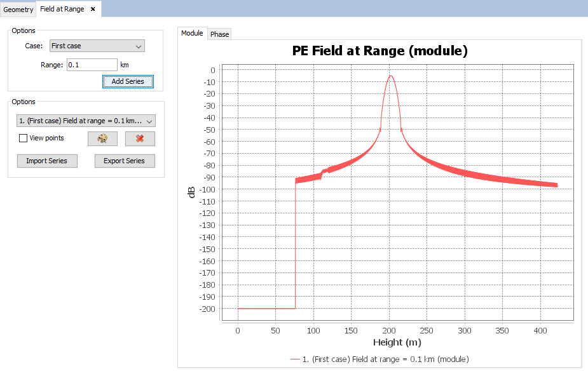Expand the series selection dropdown
Image resolution: width=588 pixels, height=376 pixels.
point(86,121)
